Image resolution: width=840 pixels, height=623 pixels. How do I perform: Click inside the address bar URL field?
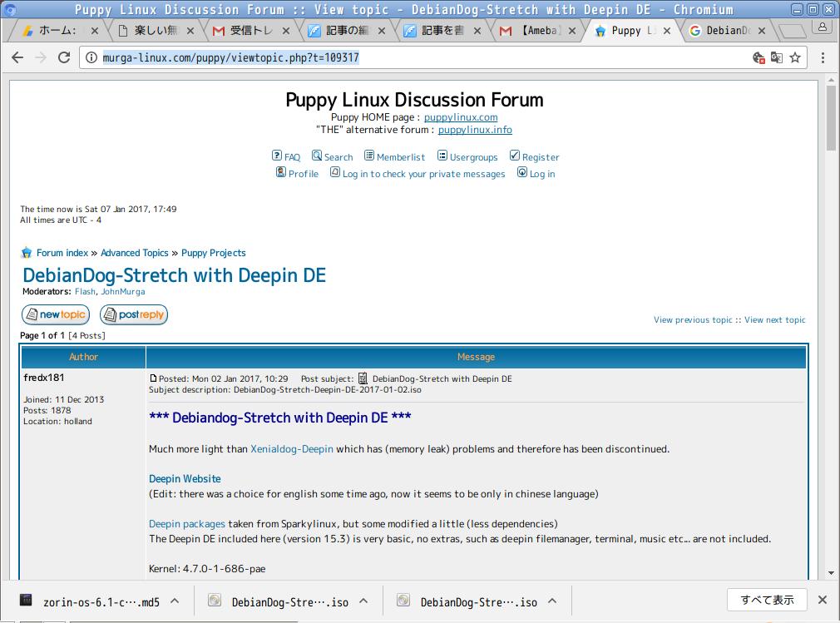pos(333,59)
